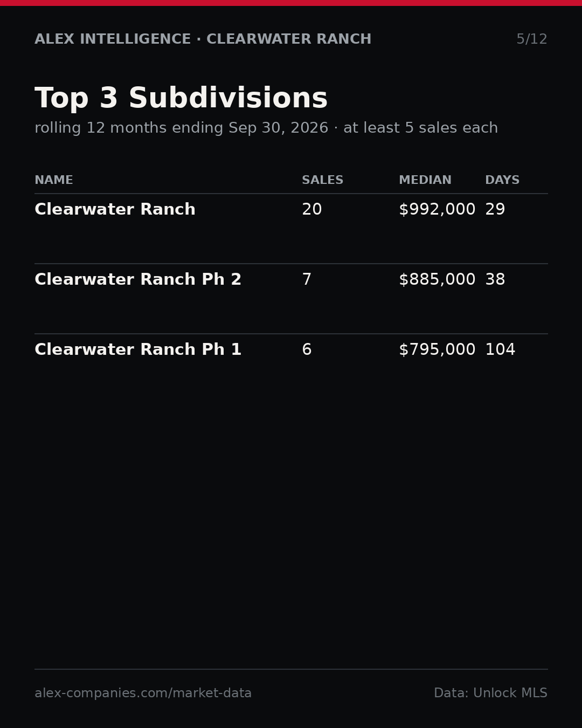Click the $992,000 median price
The height and width of the screenshot is (728, 582).
[x=437, y=210]
